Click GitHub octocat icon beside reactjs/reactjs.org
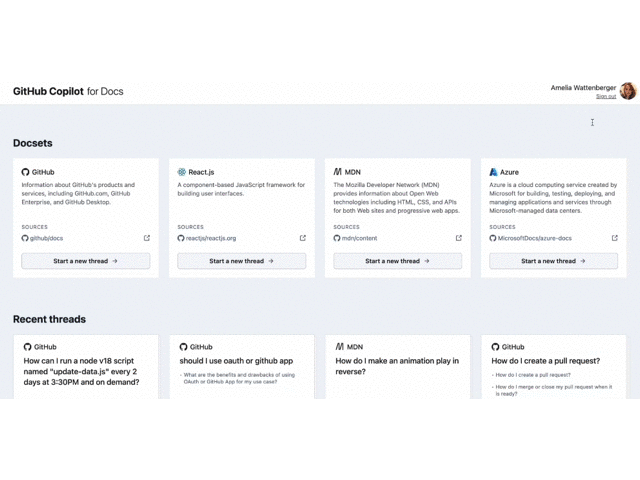This screenshot has width=640, height=480. [181, 238]
